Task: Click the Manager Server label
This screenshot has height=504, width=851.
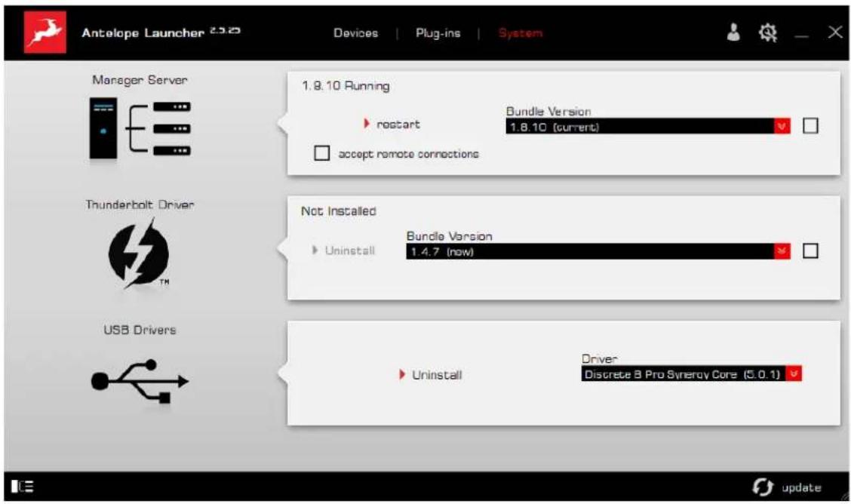Action: (x=140, y=80)
